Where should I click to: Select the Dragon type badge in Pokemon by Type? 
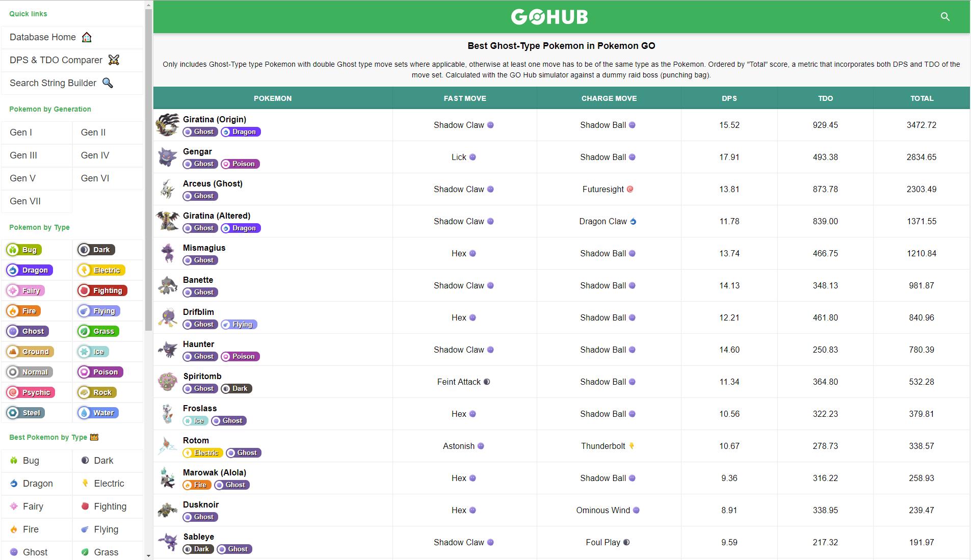click(x=29, y=270)
